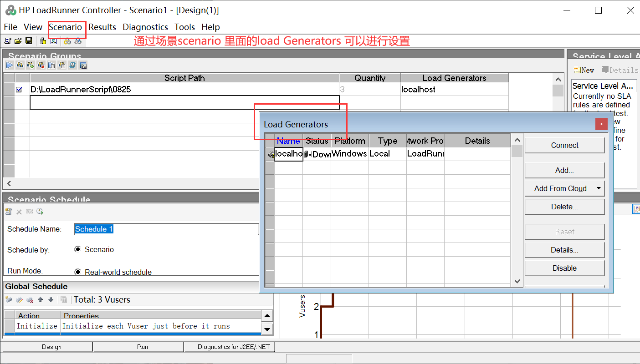The image size is (640, 364).
Task: Select the D:\LoadRunnerScript\0825 script path cell
Action: [184, 90]
